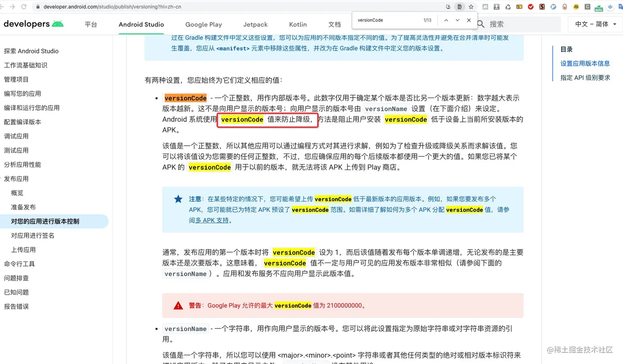This screenshot has width=623, height=364.
Task: Select the Android Studio nav tab
Action: [141, 24]
